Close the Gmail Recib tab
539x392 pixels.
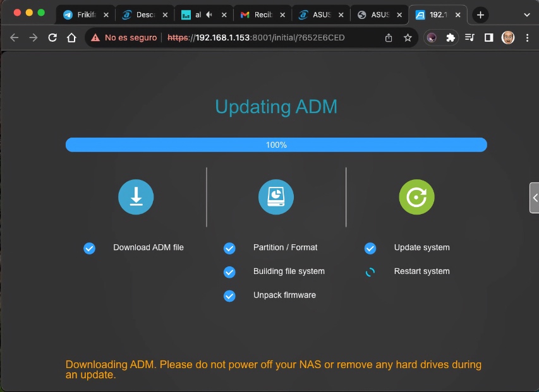[282, 15]
